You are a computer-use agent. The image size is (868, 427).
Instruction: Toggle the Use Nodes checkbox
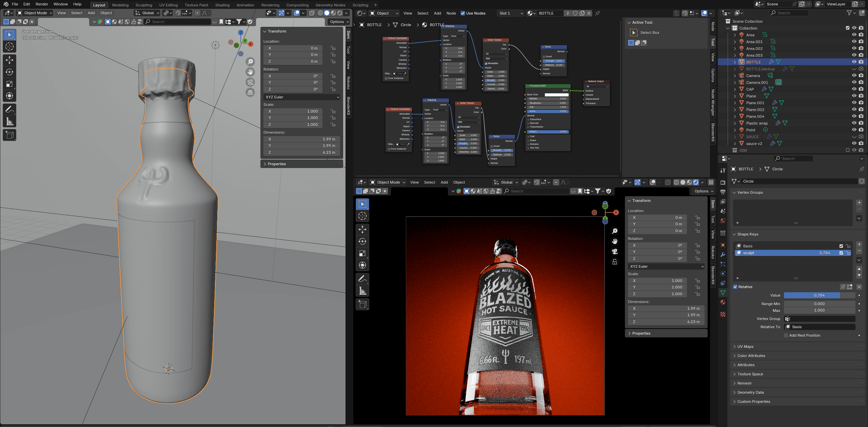463,13
